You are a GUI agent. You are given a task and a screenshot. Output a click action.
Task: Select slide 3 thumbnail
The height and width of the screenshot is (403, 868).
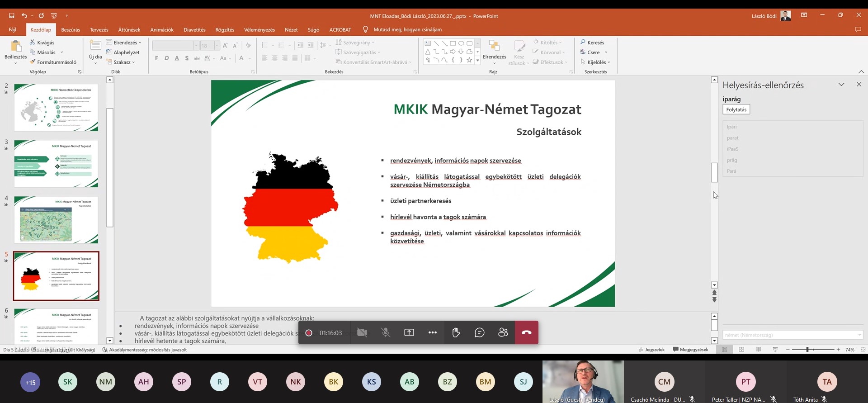[56, 163]
